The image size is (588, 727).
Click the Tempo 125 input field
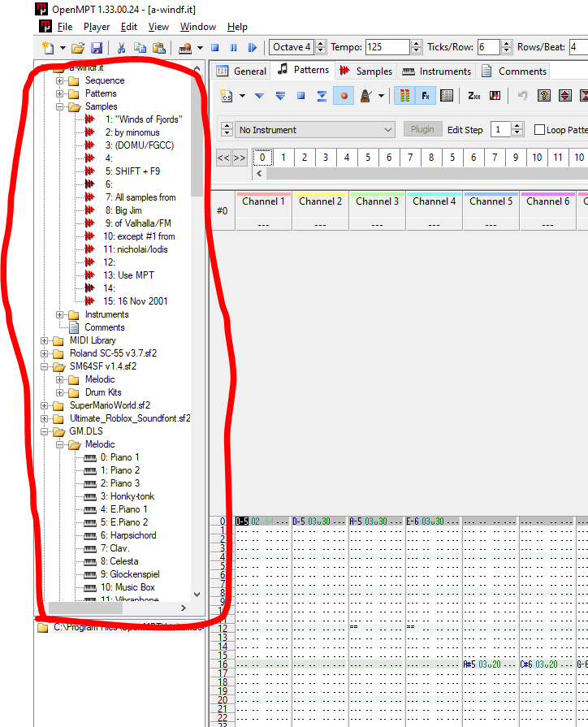tap(387, 47)
